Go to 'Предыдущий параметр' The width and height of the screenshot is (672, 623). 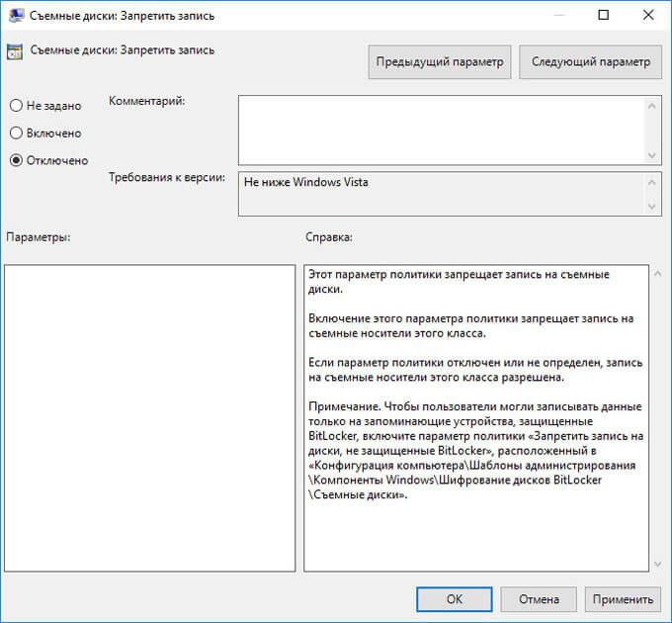coord(440,62)
